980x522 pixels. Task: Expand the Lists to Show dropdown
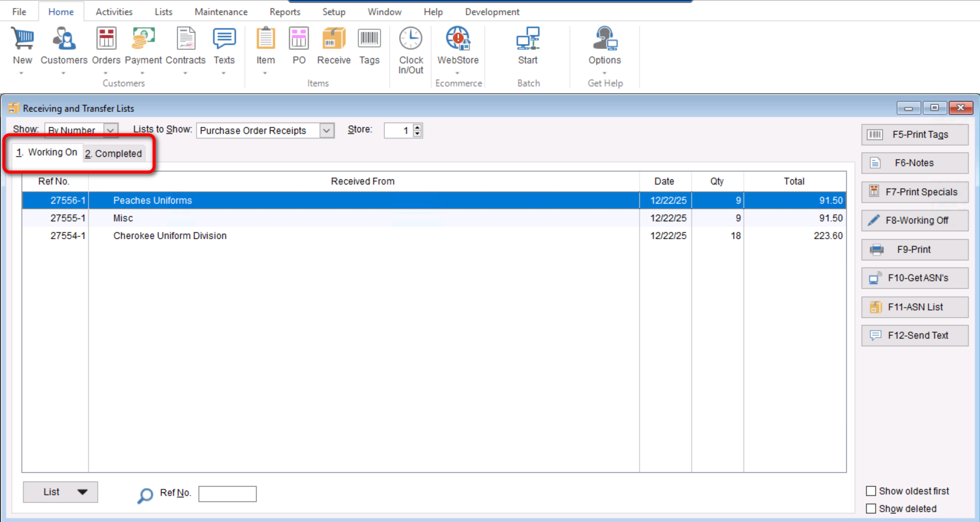click(x=326, y=131)
